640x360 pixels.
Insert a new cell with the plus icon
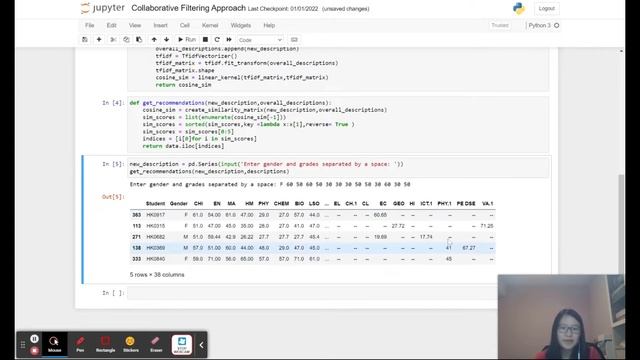[x=99, y=40]
